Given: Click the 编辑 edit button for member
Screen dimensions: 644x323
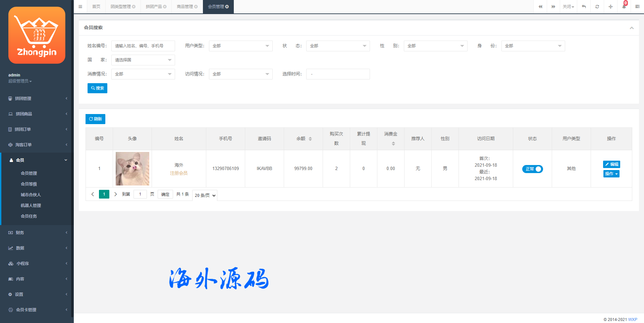Looking at the screenshot, I should pyautogui.click(x=611, y=164).
